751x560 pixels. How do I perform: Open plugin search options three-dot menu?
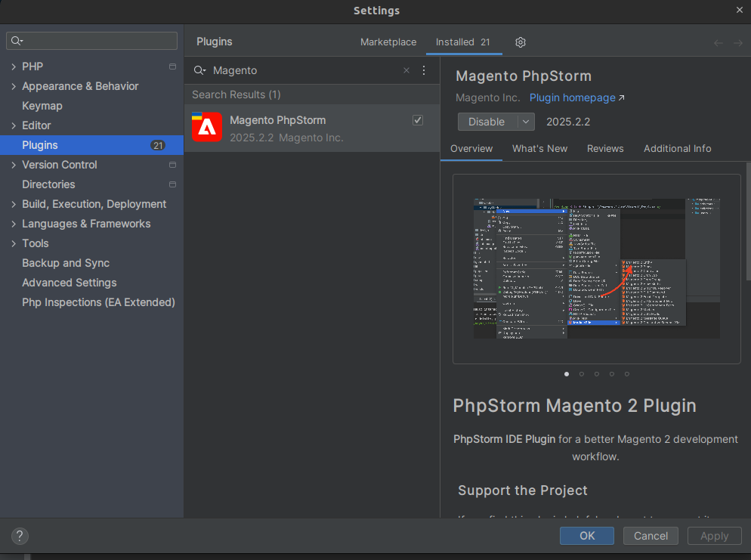[424, 70]
